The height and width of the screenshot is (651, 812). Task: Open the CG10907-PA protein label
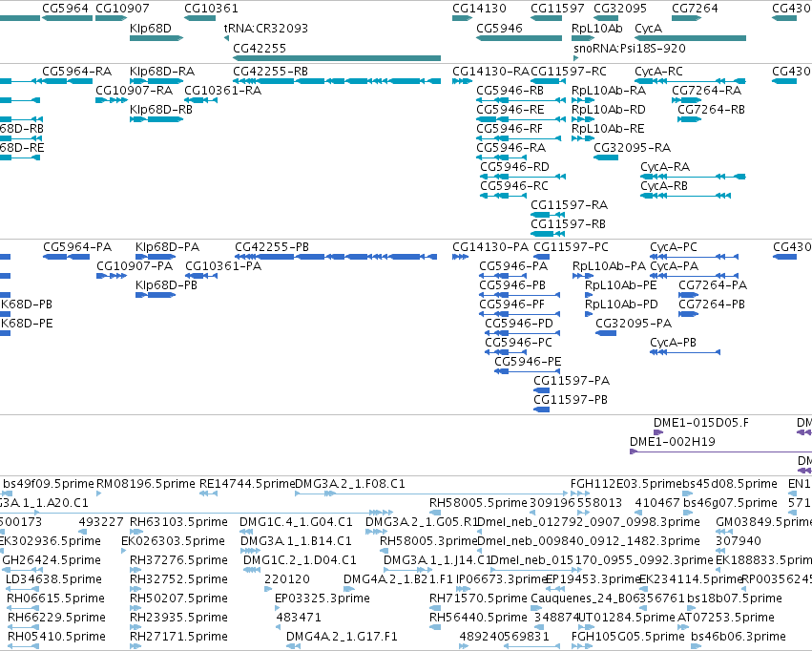pyautogui.click(x=135, y=266)
